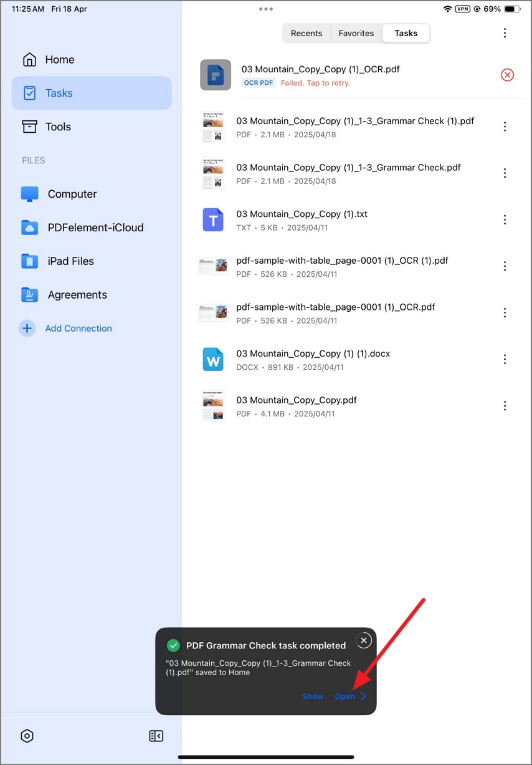Viewport: 532px width, 765px height.
Task: Open more options at top right of Tasks
Action: 505,34
